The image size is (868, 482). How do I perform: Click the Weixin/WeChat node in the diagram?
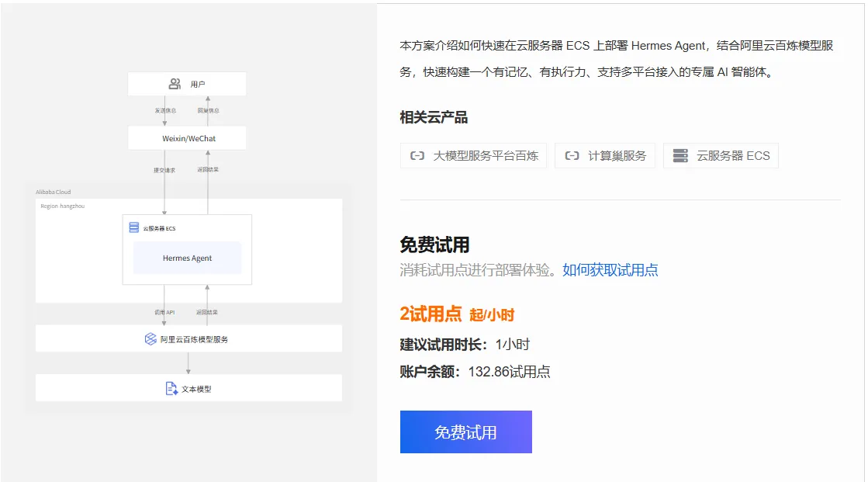pyautogui.click(x=187, y=138)
